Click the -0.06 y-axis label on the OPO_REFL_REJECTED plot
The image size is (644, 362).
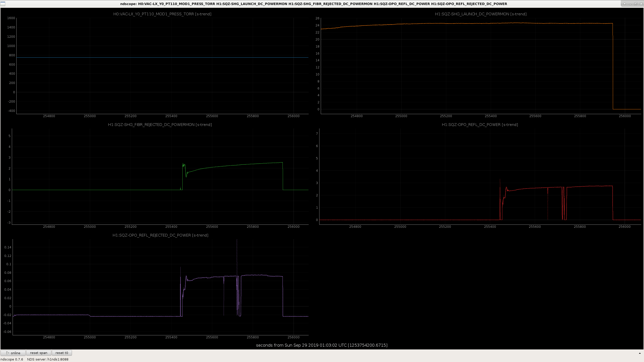coord(7,332)
